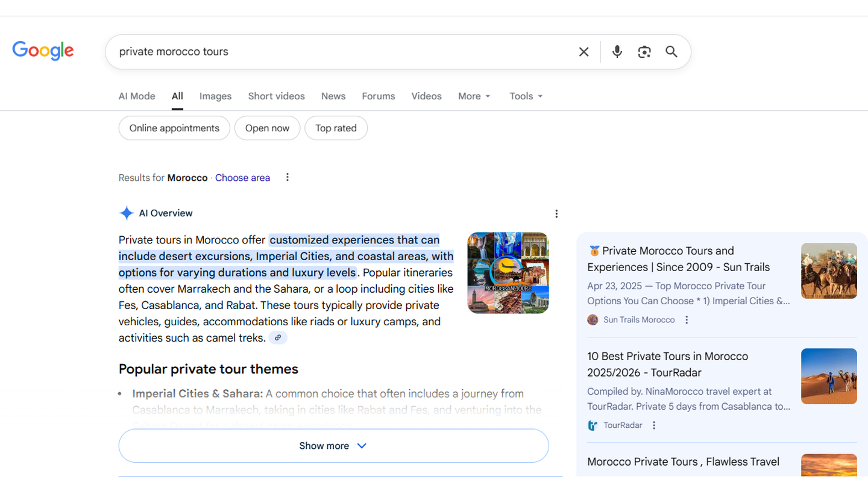The height and width of the screenshot is (494, 868).
Task: Click the highlighted customized experiences text
Action: [286, 256]
